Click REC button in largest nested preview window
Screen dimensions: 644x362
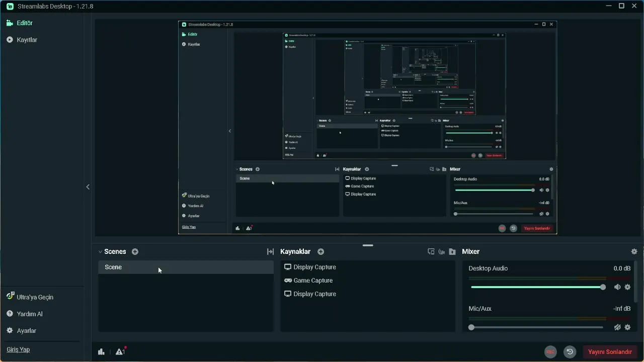coord(502,228)
